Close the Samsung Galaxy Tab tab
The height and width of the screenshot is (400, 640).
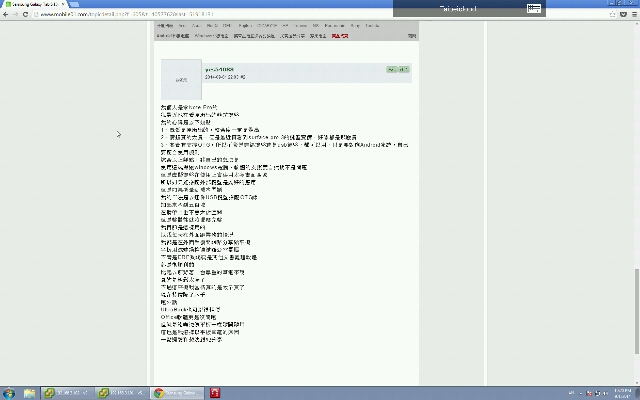coord(63,4)
